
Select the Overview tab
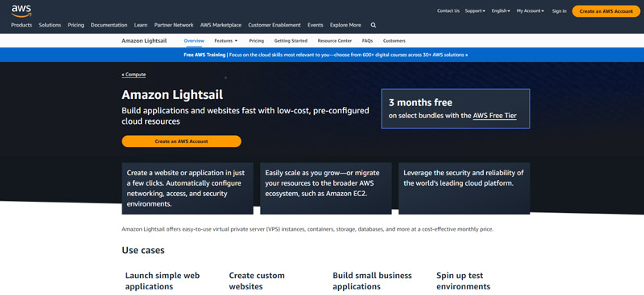click(x=194, y=41)
